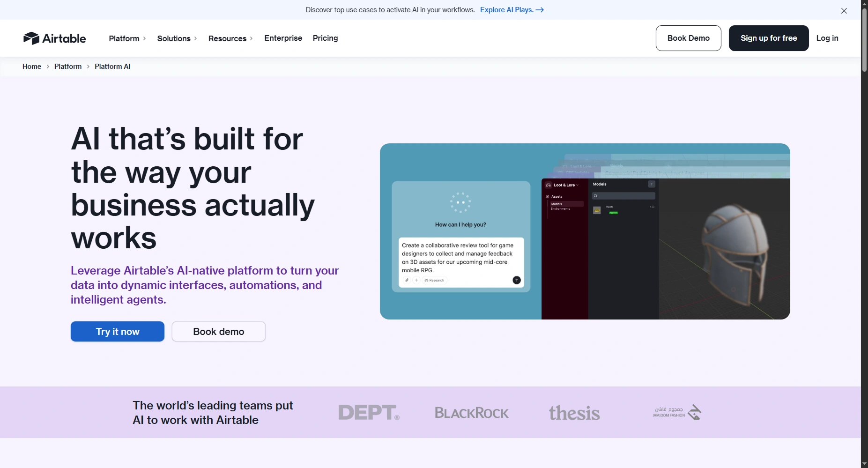Open the Enterprise page from nav

[283, 38]
